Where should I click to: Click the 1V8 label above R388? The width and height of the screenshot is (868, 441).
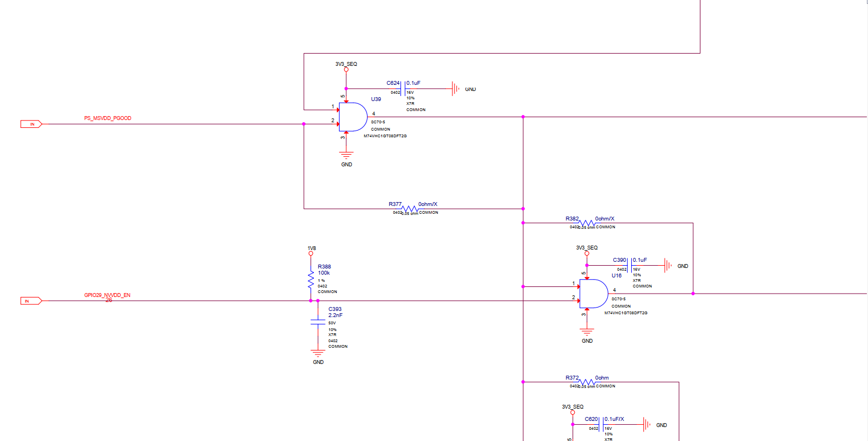[312, 248]
